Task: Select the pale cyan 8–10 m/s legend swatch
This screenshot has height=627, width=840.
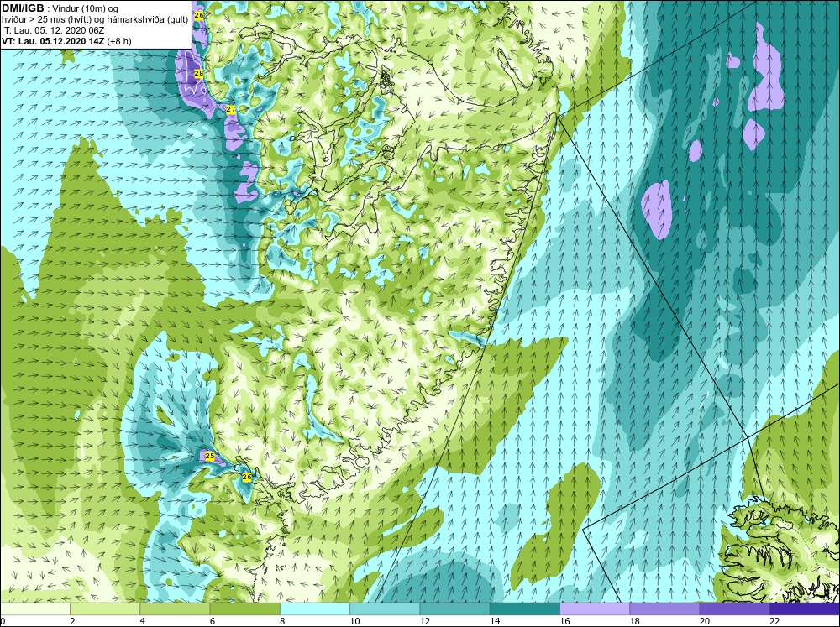Action: pyautogui.click(x=315, y=609)
